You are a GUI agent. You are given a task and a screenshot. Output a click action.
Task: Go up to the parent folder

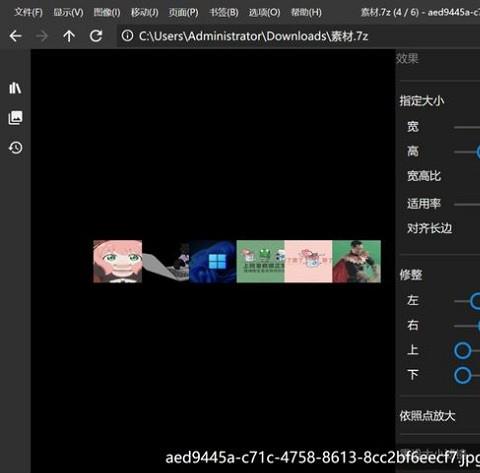coord(69,36)
